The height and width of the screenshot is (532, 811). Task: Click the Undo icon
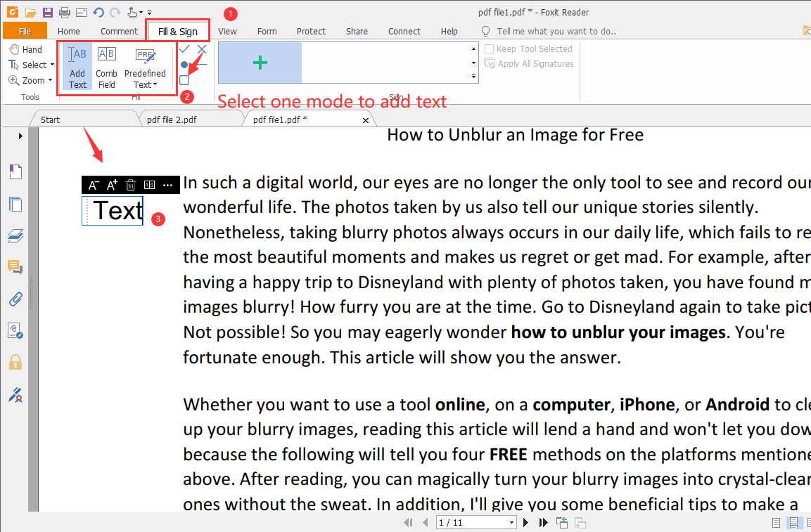pyautogui.click(x=98, y=11)
